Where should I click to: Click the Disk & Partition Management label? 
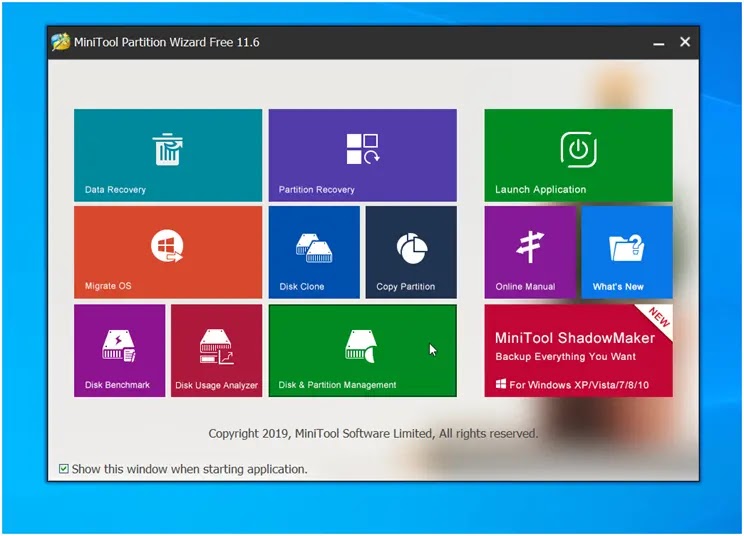[x=337, y=385]
